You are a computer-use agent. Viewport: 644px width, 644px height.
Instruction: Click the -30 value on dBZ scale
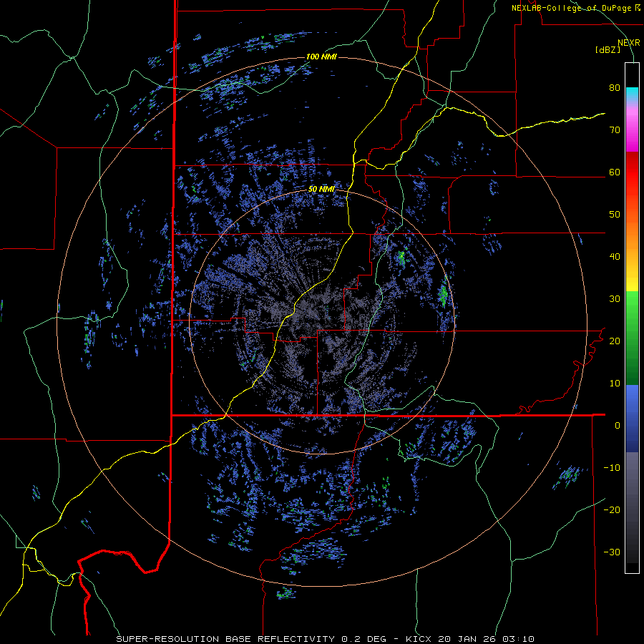[612, 552]
